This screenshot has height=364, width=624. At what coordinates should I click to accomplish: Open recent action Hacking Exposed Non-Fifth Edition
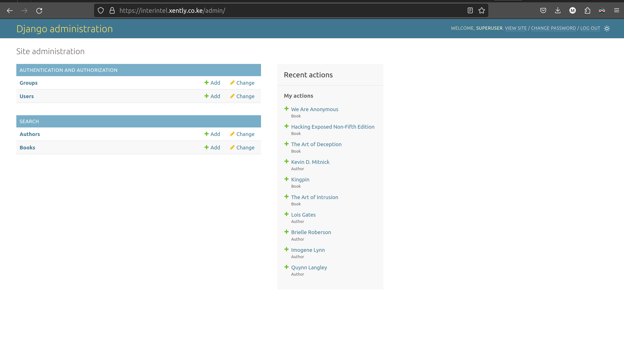point(333,127)
